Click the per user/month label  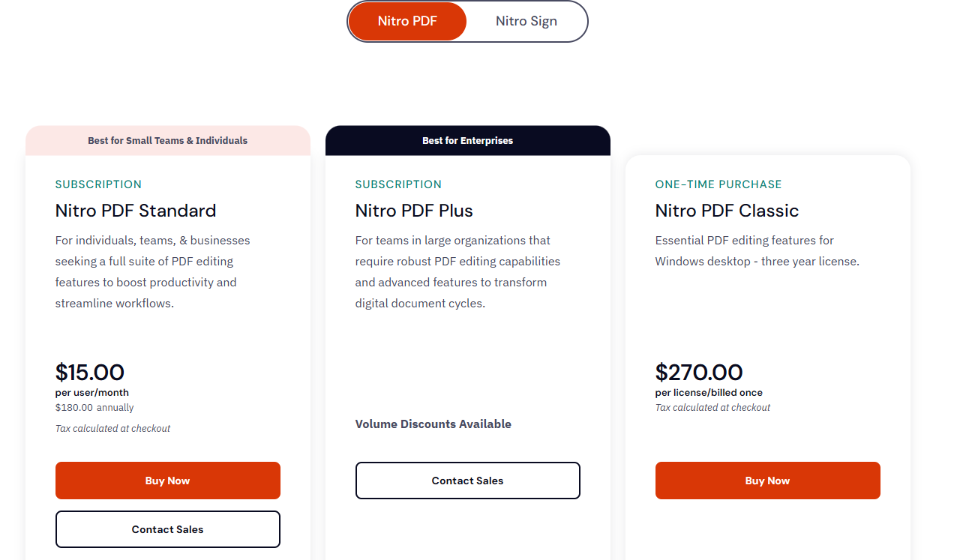click(x=92, y=393)
